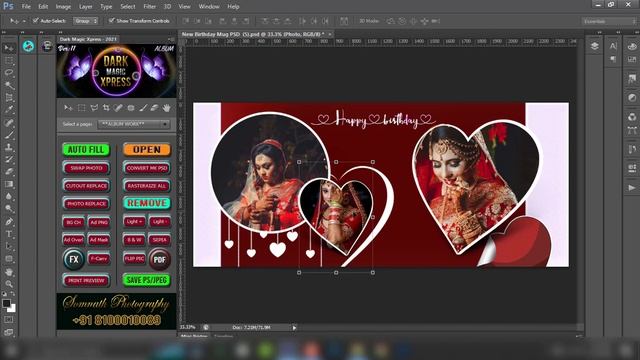
Task: Click the foreground color swatch
Action: click(x=6, y=303)
